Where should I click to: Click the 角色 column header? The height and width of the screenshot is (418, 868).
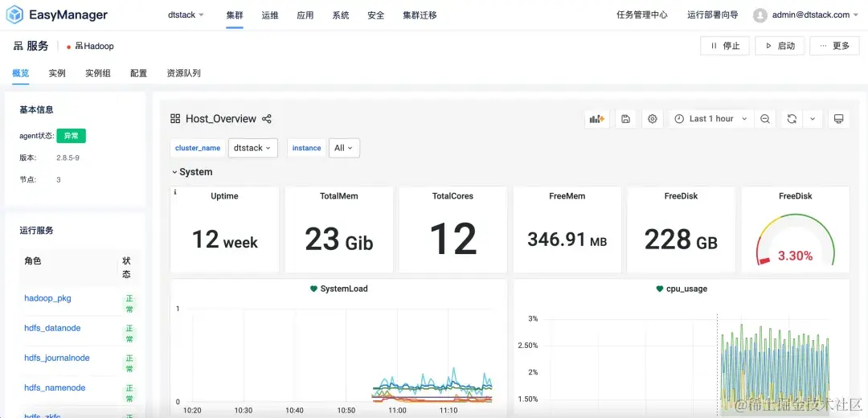click(x=33, y=260)
